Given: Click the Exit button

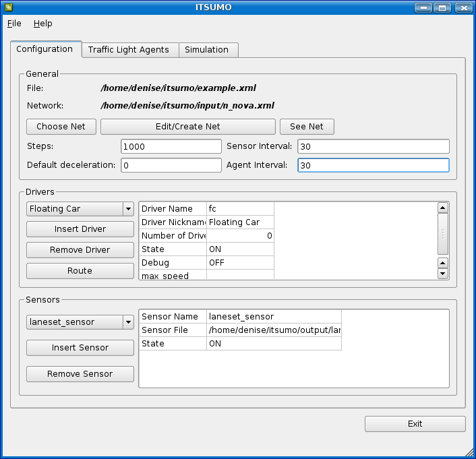Looking at the screenshot, I should pyautogui.click(x=415, y=424).
